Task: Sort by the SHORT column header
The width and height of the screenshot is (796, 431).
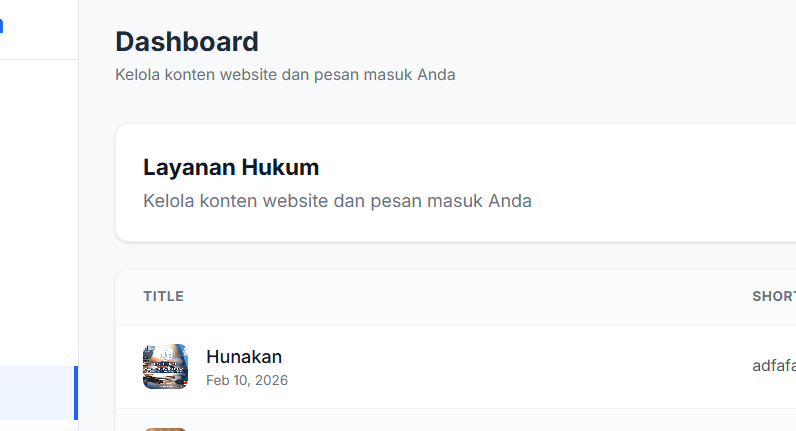Action: [773, 296]
